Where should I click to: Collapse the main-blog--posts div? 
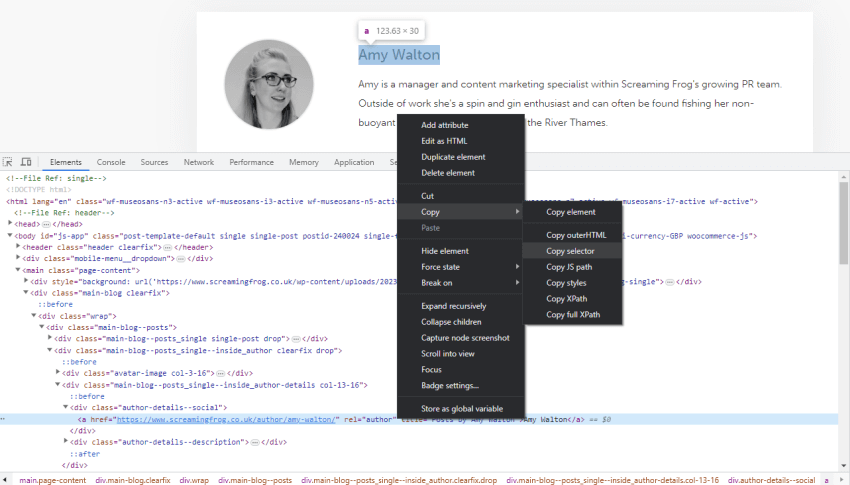pos(42,327)
